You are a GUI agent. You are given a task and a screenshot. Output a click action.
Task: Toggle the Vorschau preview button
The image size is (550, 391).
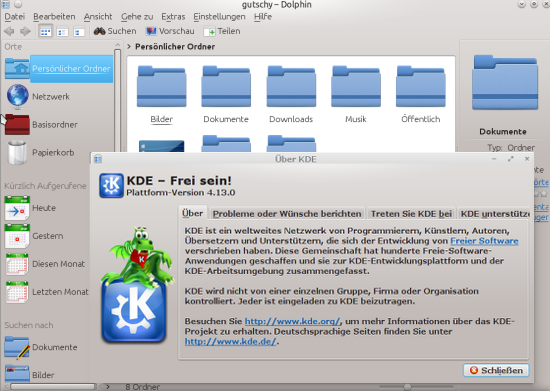pos(170,31)
